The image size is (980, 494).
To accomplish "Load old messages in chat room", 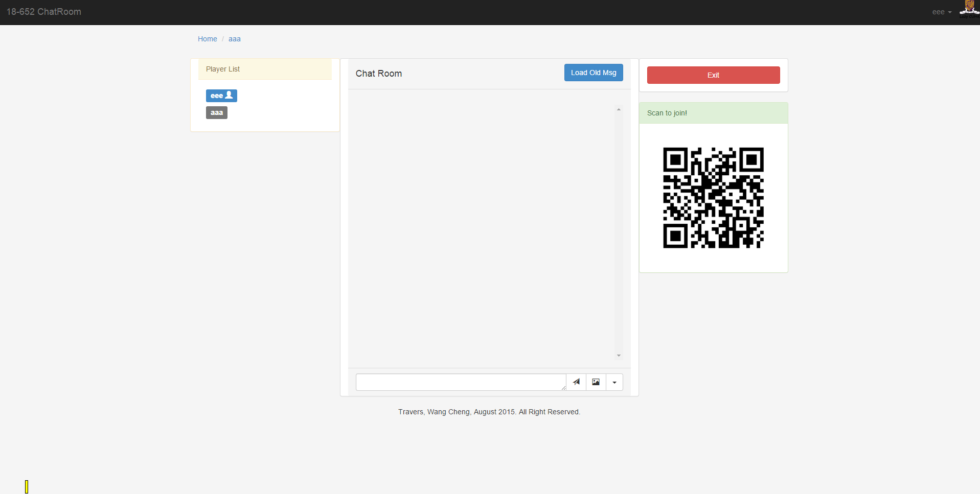I will [x=594, y=73].
